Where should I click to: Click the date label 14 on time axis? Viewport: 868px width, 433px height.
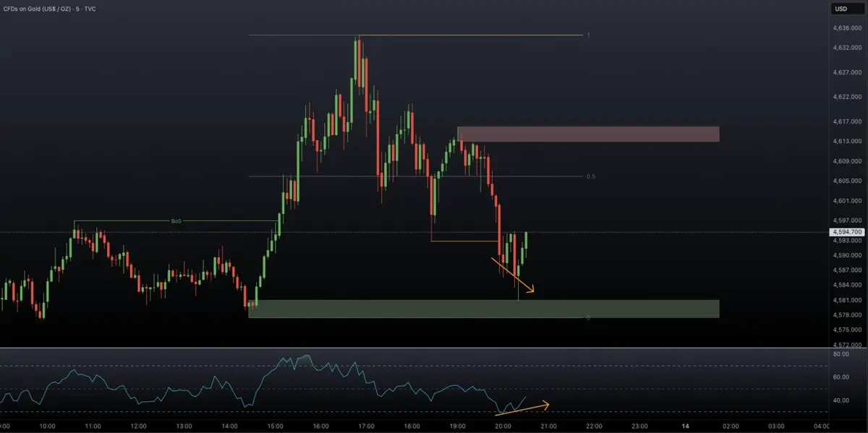(686, 426)
